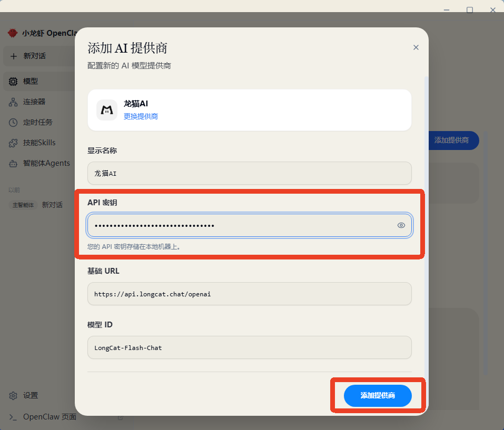The width and height of the screenshot is (504, 430).
Task: Click the 基础 URL input field
Action: click(249, 294)
